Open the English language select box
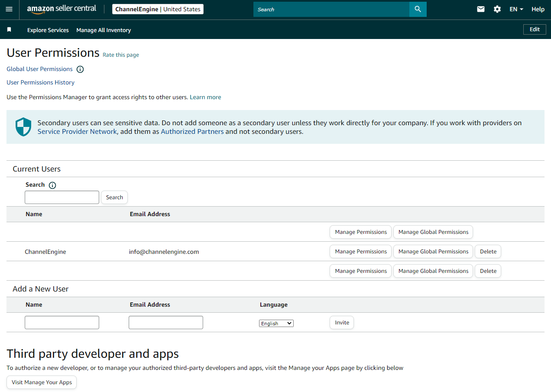Viewport: 551px width, 392px height. coord(276,324)
